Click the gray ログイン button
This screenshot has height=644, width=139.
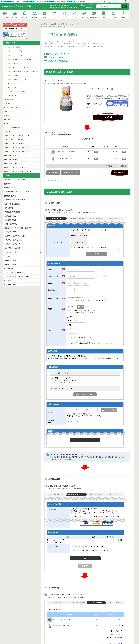(x=96, y=254)
